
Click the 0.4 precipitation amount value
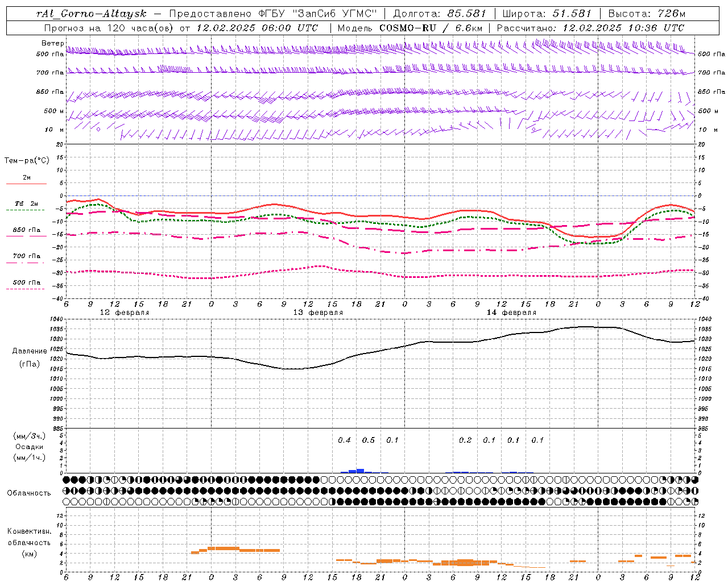344,440
